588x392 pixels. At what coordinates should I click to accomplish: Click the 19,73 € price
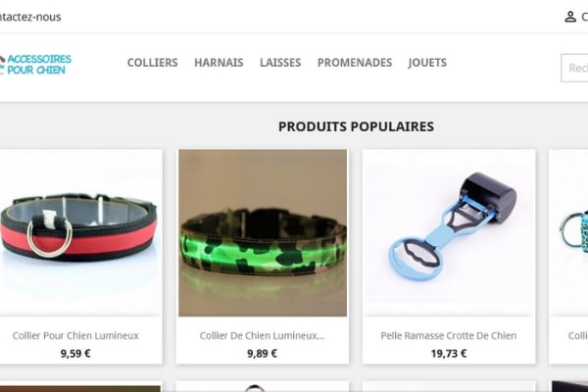pyautogui.click(x=449, y=354)
